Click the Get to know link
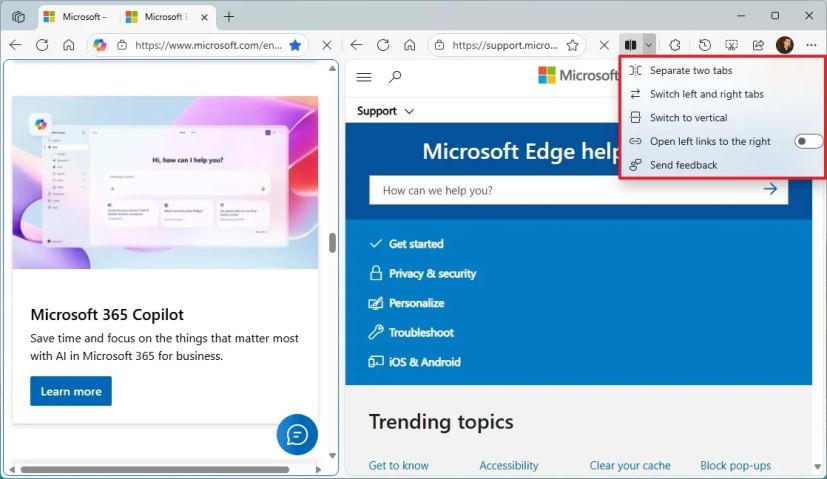The width and height of the screenshot is (827, 479). [x=399, y=465]
